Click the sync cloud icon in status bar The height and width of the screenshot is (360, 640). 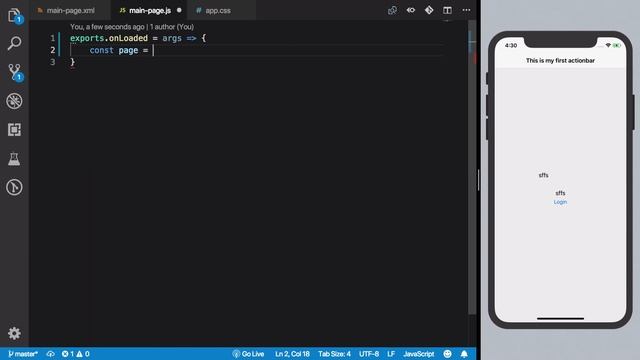pyautogui.click(x=51, y=354)
